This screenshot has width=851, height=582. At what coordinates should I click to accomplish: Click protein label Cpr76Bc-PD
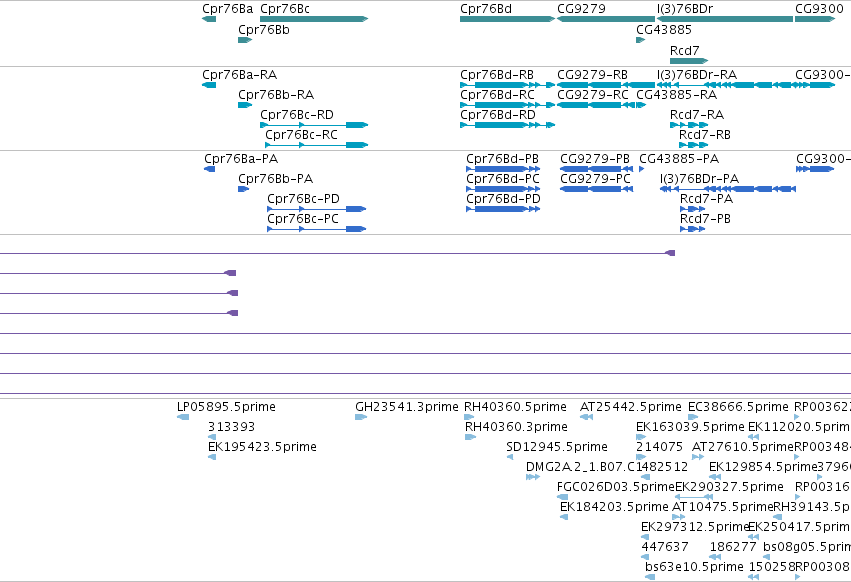click(x=303, y=199)
